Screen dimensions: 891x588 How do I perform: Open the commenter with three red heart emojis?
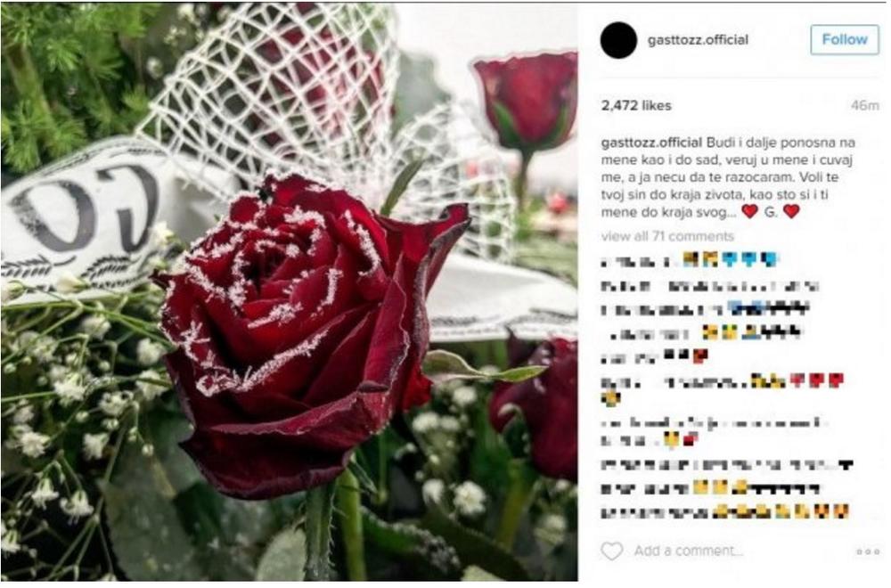pyautogui.click(x=613, y=381)
